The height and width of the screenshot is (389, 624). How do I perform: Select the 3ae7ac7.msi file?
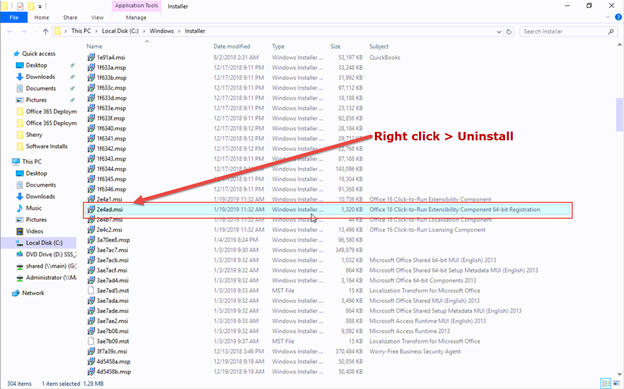point(112,250)
